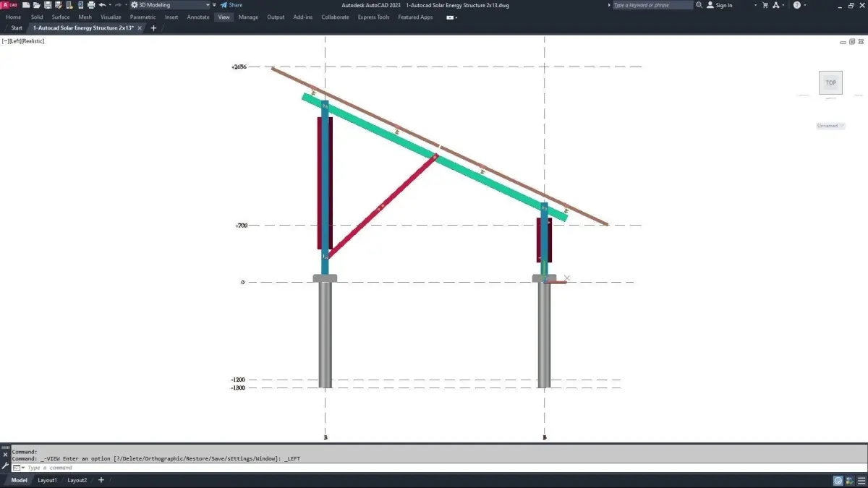Select the Solar Energy Structure 2x13 file tab
The image size is (868, 488).
point(83,28)
